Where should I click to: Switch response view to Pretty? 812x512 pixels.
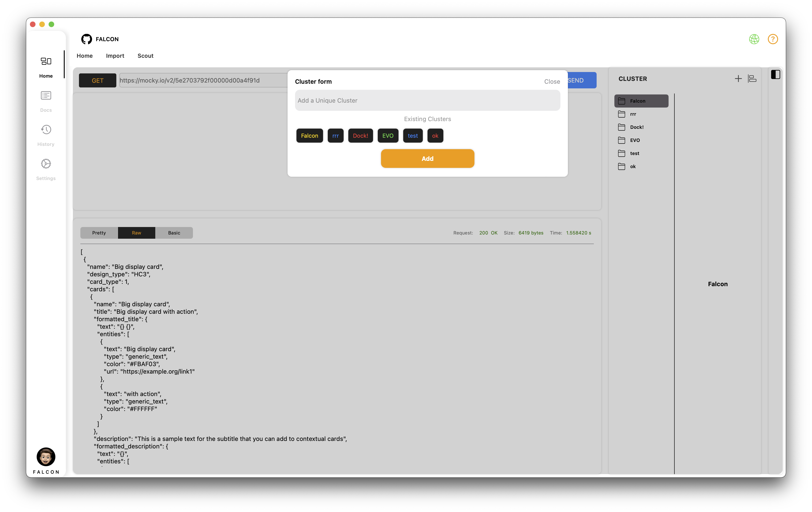click(x=99, y=233)
